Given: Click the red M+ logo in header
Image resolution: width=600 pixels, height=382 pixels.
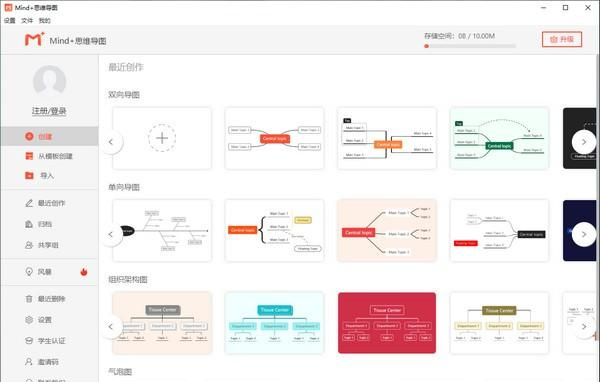Looking at the screenshot, I should (34, 39).
